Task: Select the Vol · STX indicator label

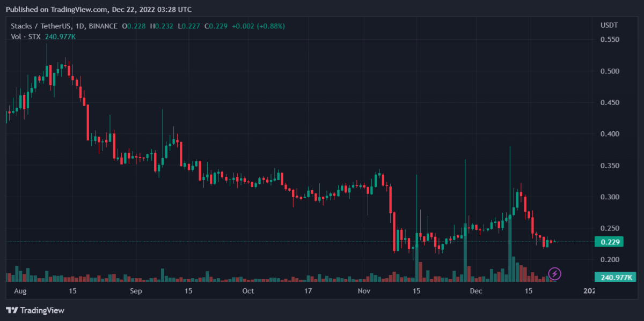Action: click(26, 36)
